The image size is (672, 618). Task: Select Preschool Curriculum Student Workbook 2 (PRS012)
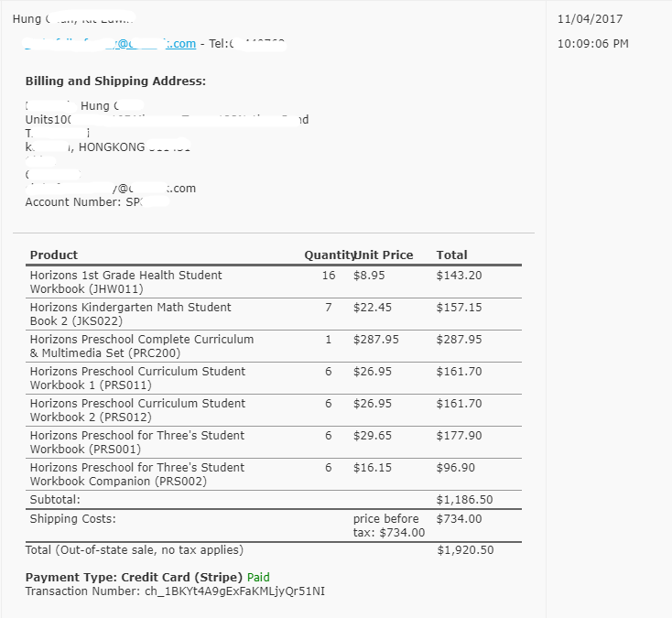coord(137,410)
